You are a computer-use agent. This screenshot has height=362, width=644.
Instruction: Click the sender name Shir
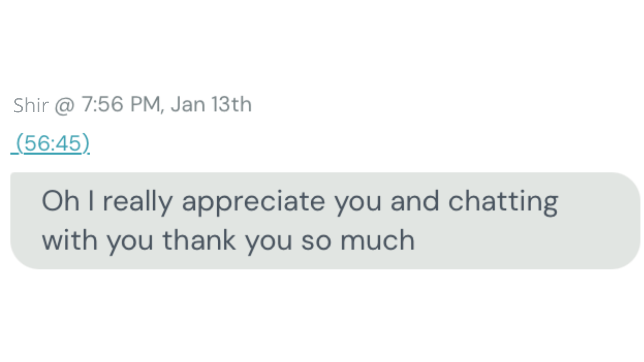[x=31, y=105]
